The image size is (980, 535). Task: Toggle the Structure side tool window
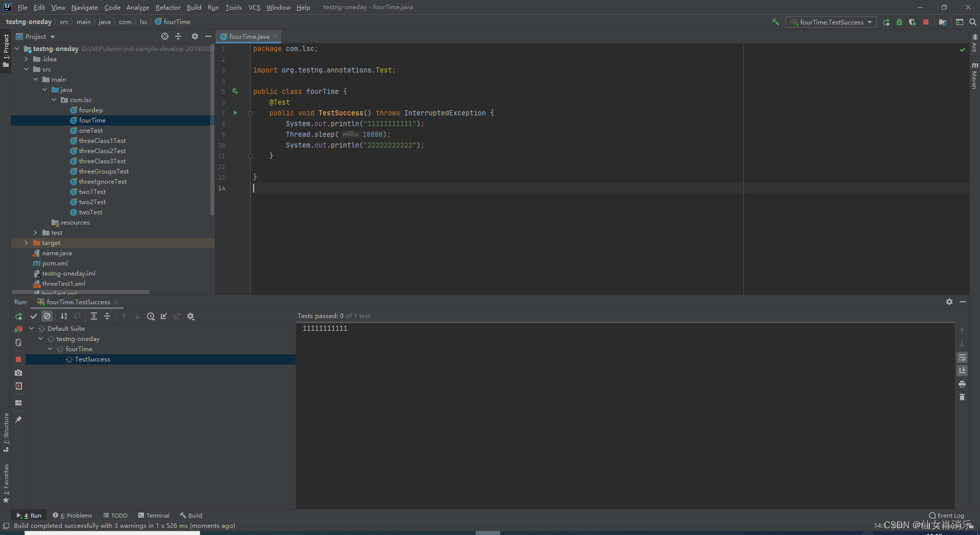6,432
